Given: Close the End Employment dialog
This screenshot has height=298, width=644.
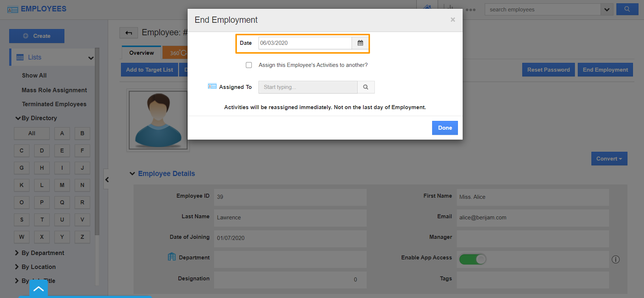Looking at the screenshot, I should 453,20.
